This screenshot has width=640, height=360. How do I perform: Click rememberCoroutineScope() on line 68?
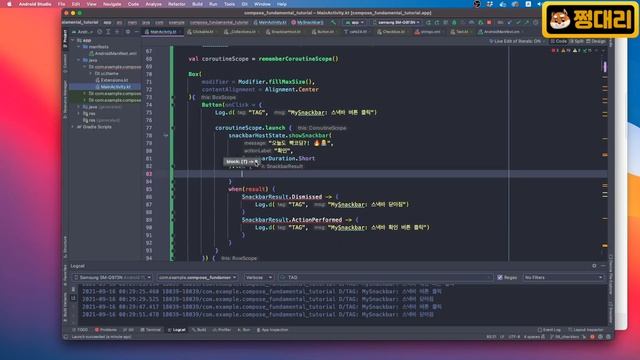(x=298, y=59)
